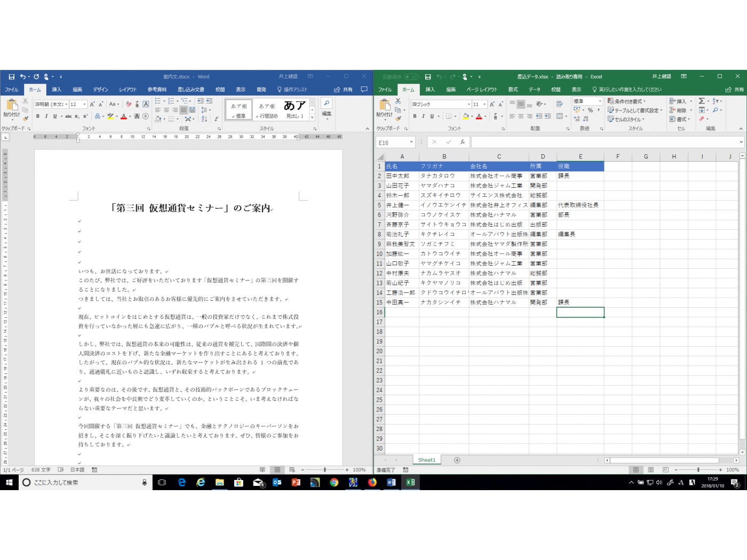Open PowerPoint from the Windows taskbar
The height and width of the screenshot is (560, 747).
[x=296, y=482]
